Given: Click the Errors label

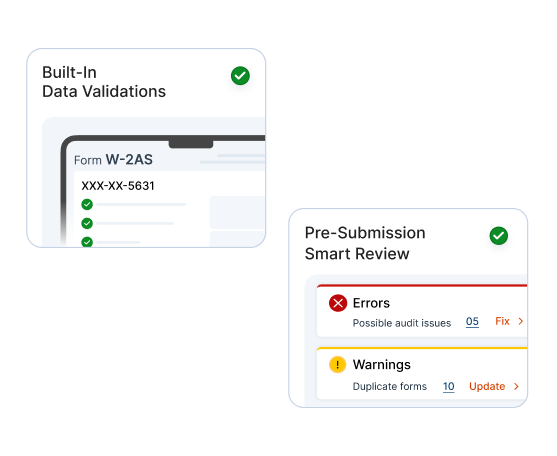Looking at the screenshot, I should click(x=371, y=303).
